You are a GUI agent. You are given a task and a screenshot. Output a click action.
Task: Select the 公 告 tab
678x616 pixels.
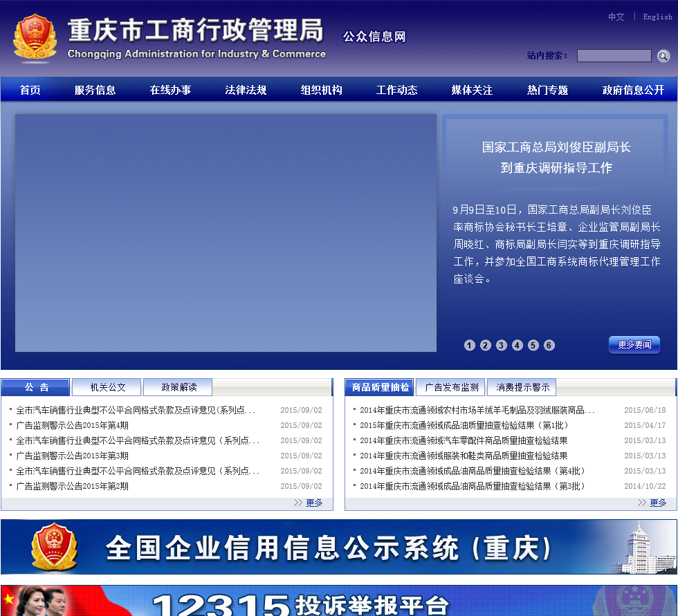click(x=36, y=387)
